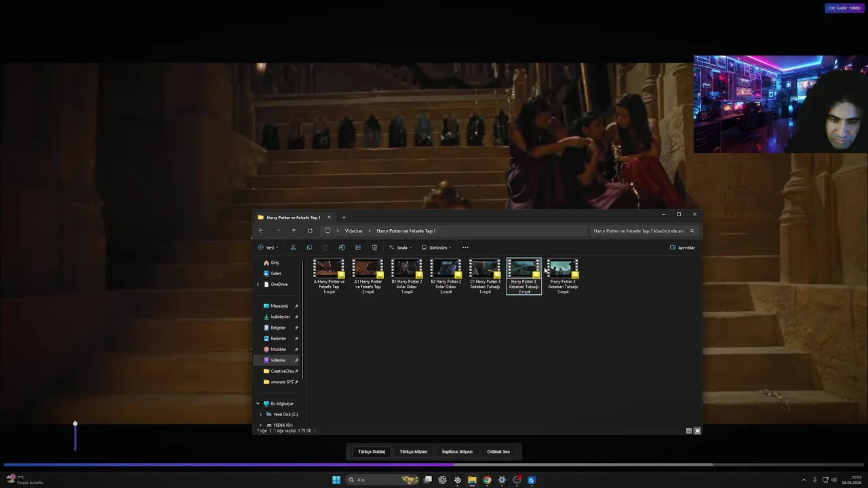Open the Windows Start button
This screenshot has width=868, height=488.
click(x=336, y=480)
